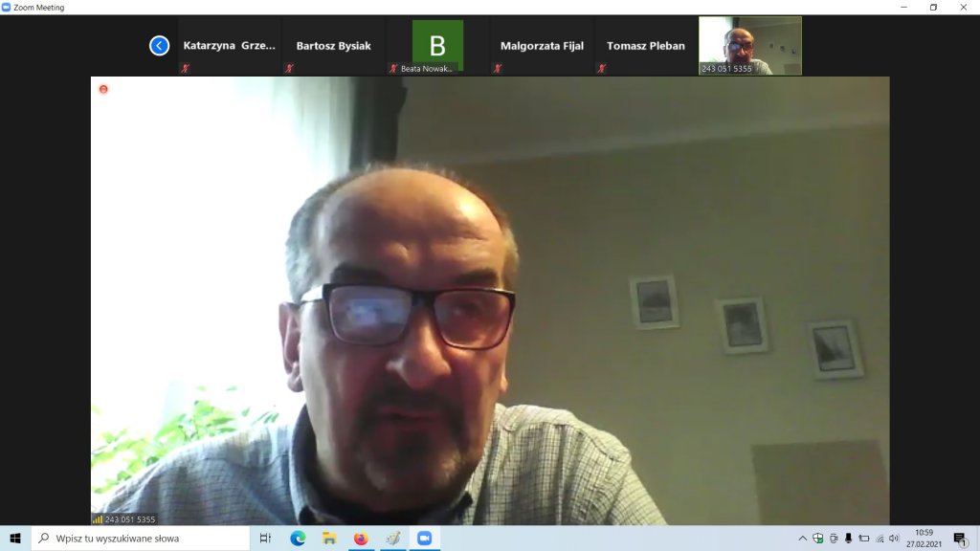Click the Meet Now camera tray icon

[834, 538]
